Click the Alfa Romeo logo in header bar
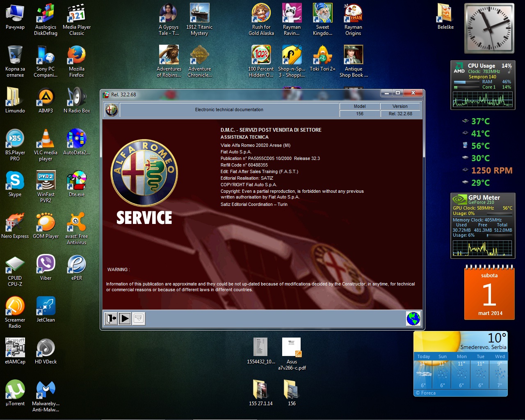The image size is (525, 420). [112, 110]
